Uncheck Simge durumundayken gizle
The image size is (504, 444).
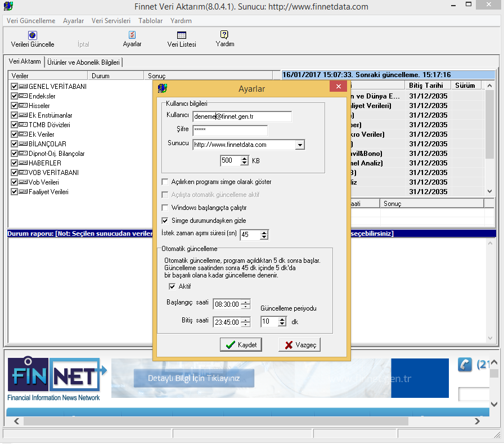(x=165, y=221)
